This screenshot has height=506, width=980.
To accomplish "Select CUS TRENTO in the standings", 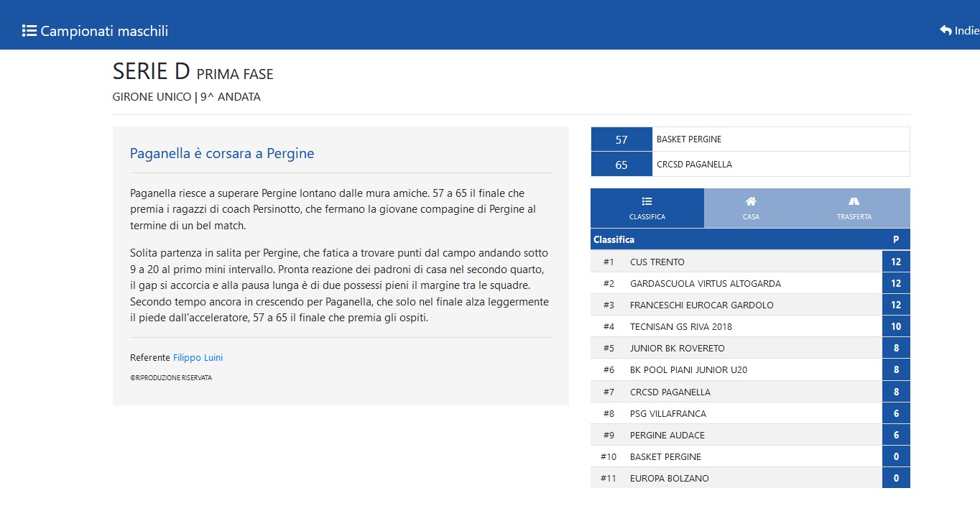I will pyautogui.click(x=750, y=262).
